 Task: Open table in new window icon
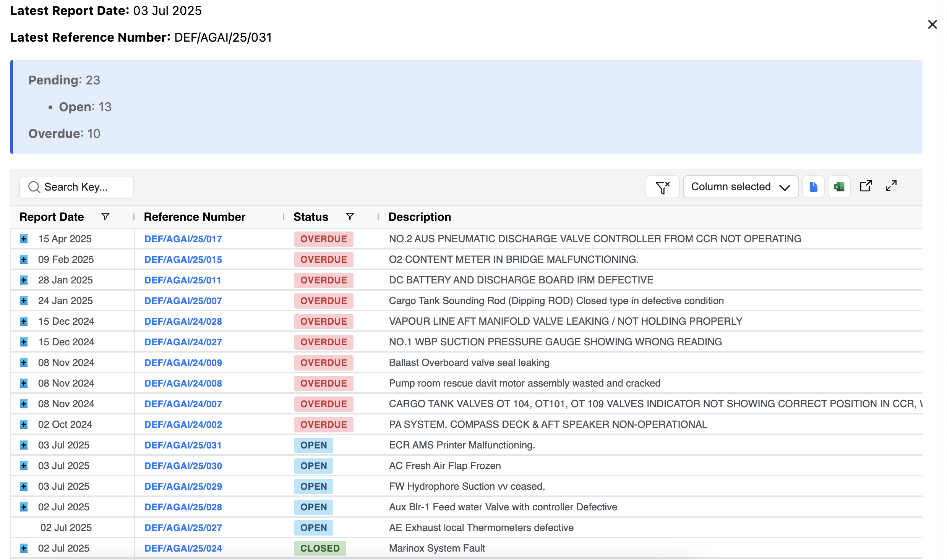[x=866, y=186]
